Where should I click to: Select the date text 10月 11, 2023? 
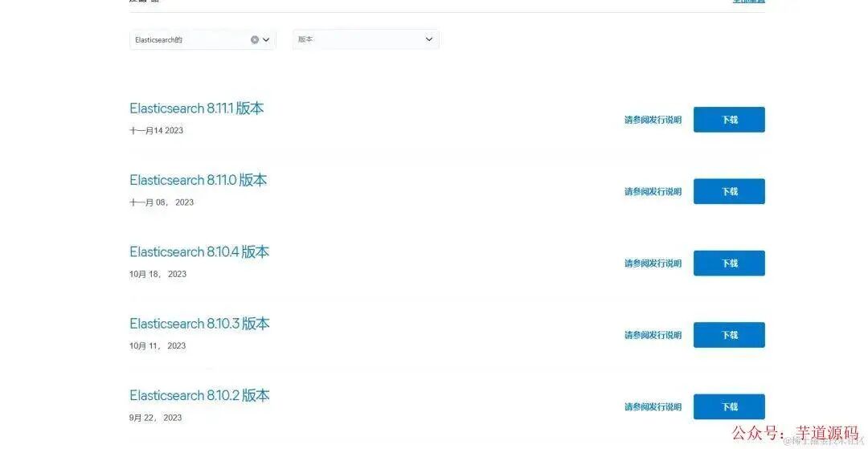(158, 346)
